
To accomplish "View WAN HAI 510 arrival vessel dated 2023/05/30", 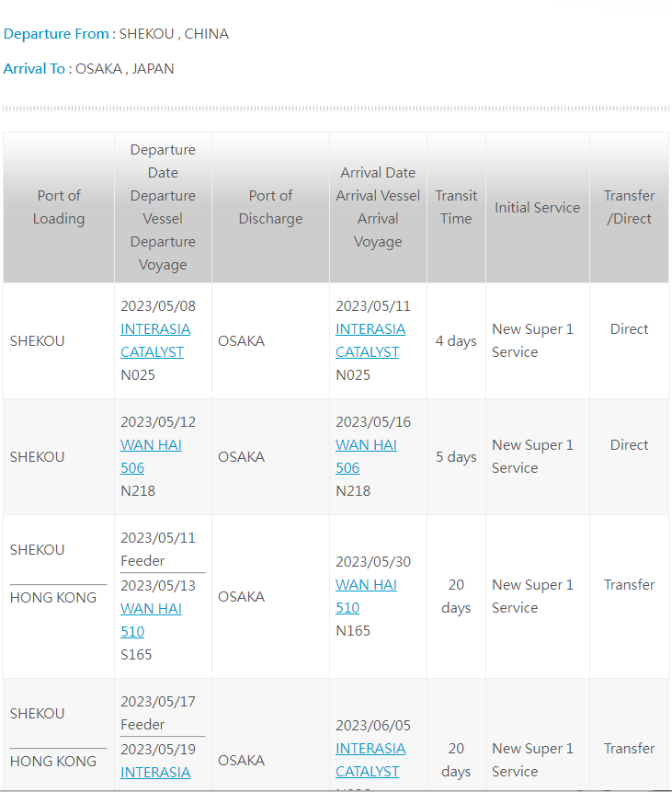I will click(366, 596).
